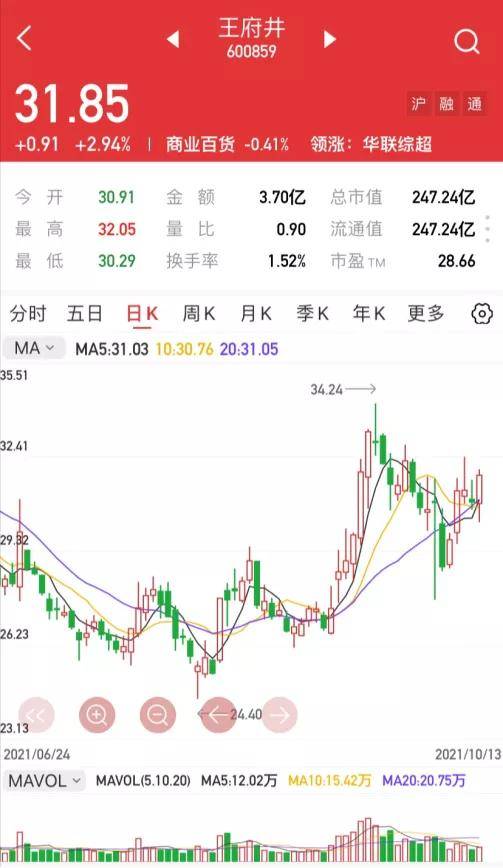Tap the stock code 600859
503x868 pixels.
click(x=251, y=51)
